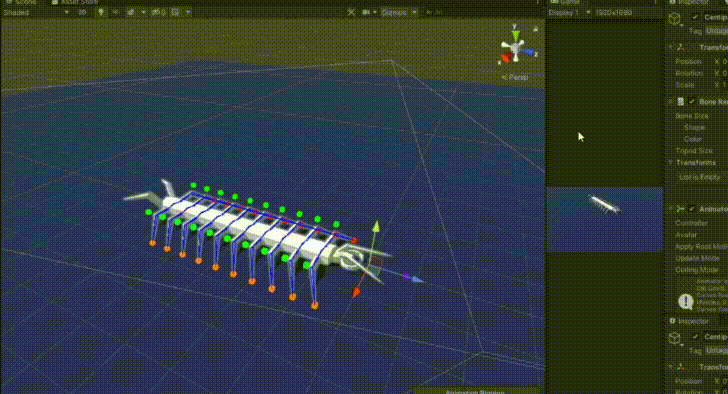Toggle scene lighting bulb icon
The image size is (728, 394).
click(101, 13)
